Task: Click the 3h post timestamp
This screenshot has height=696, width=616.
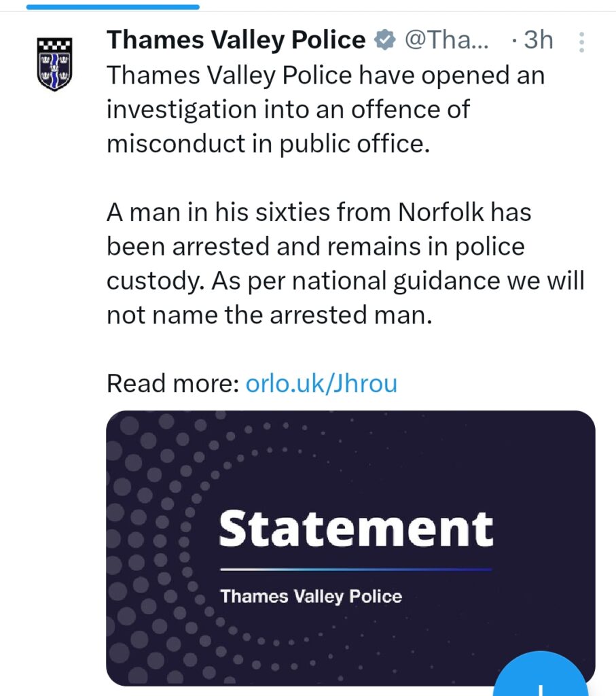Action: [x=538, y=41]
